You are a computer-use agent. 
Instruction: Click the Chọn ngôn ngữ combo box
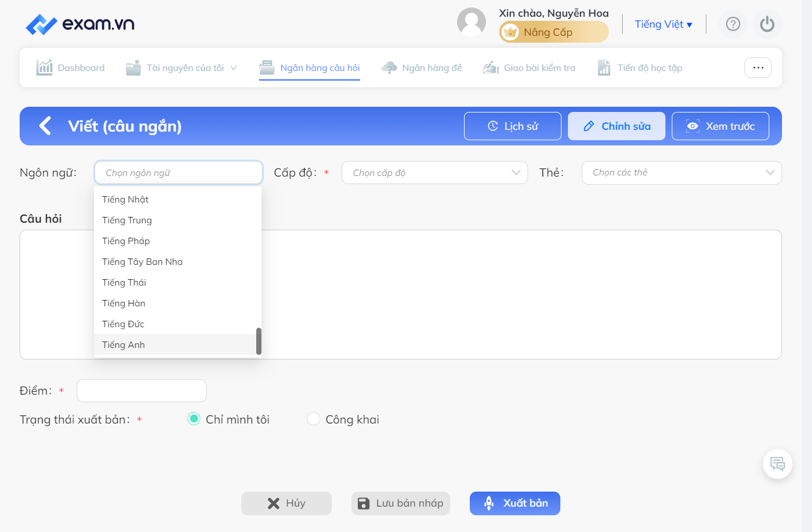[178, 173]
